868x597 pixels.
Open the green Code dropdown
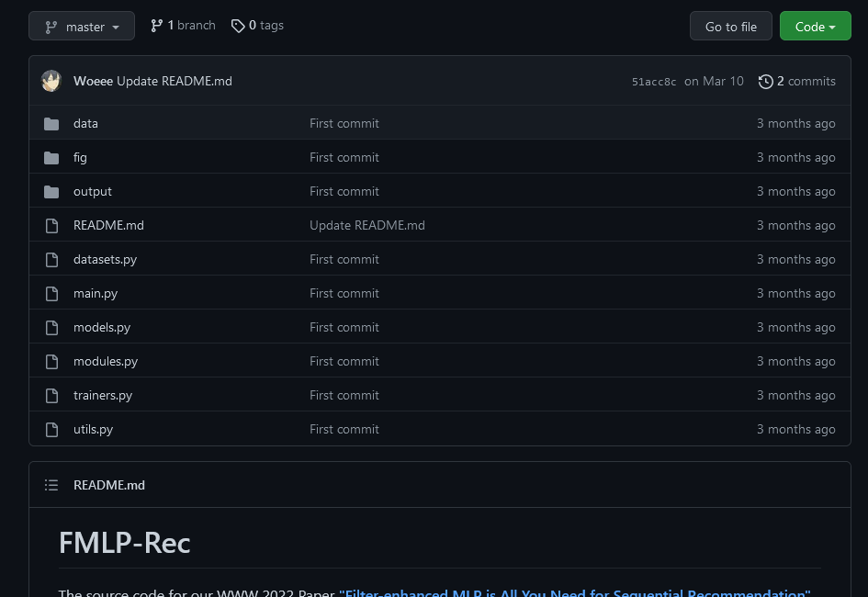[815, 26]
